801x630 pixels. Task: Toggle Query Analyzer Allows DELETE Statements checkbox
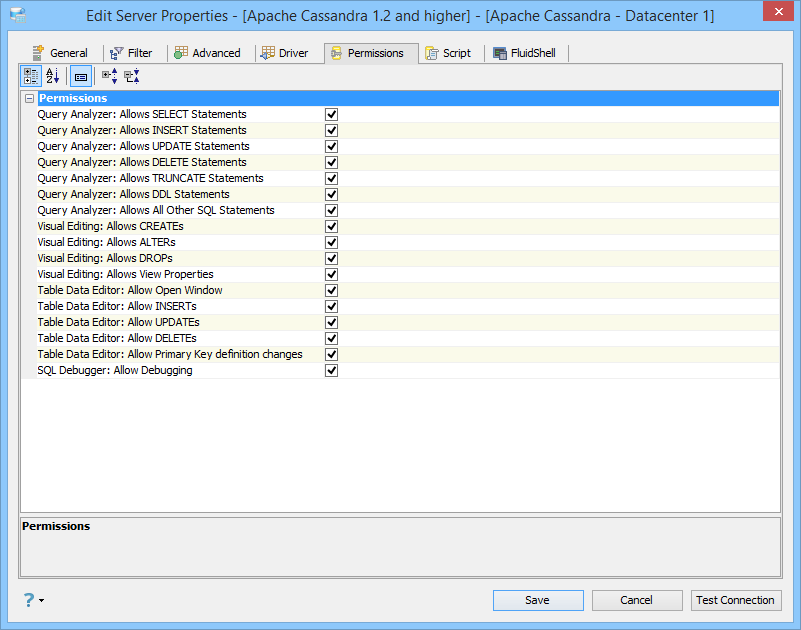[x=332, y=162]
